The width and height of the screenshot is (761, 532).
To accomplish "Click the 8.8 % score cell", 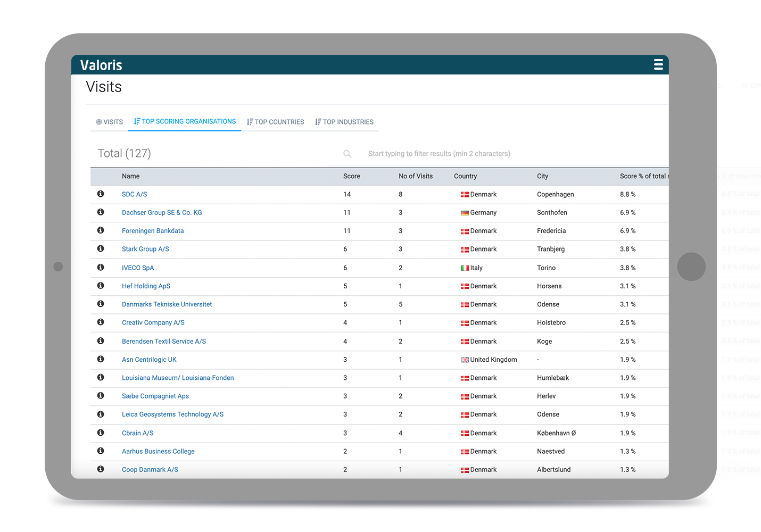I will point(627,194).
